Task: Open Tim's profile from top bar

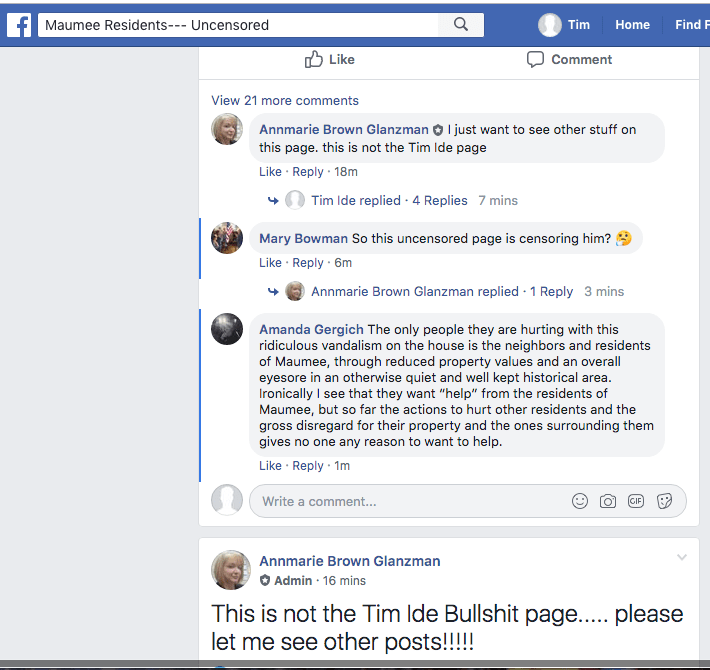Action: 564,25
